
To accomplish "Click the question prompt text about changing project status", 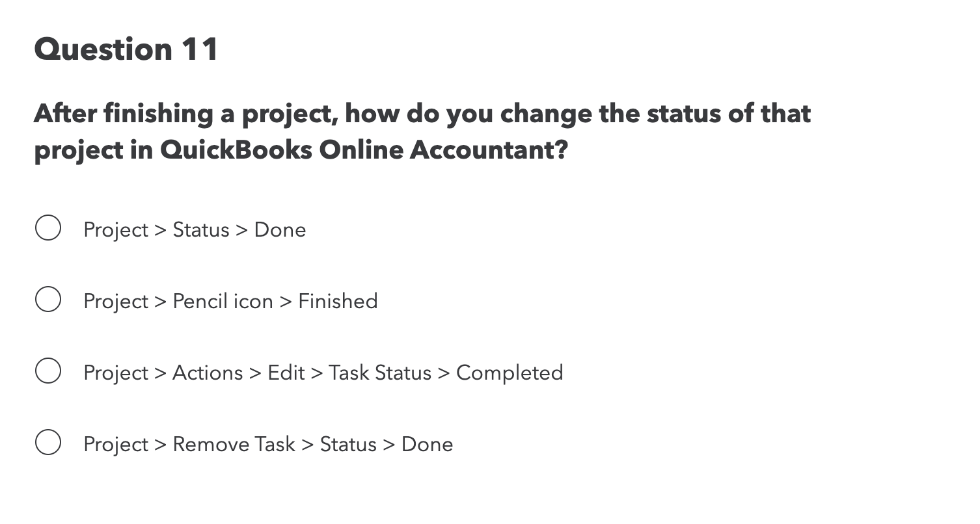I will pos(423,130).
